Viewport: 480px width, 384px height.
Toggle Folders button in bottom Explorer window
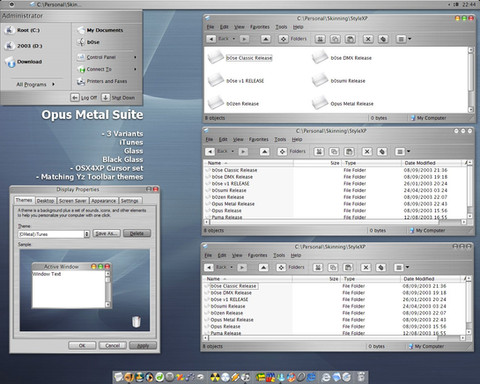[291, 267]
